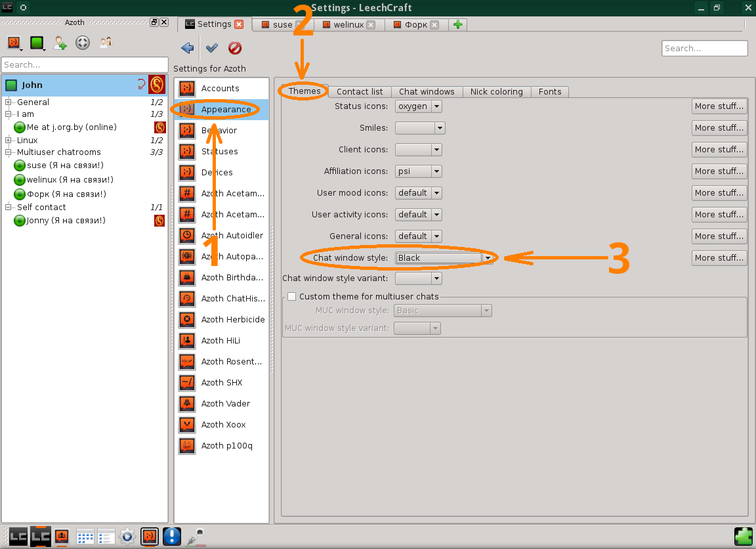The width and height of the screenshot is (756, 549).
Task: Close the Azoth dock panel
Action: click(164, 22)
